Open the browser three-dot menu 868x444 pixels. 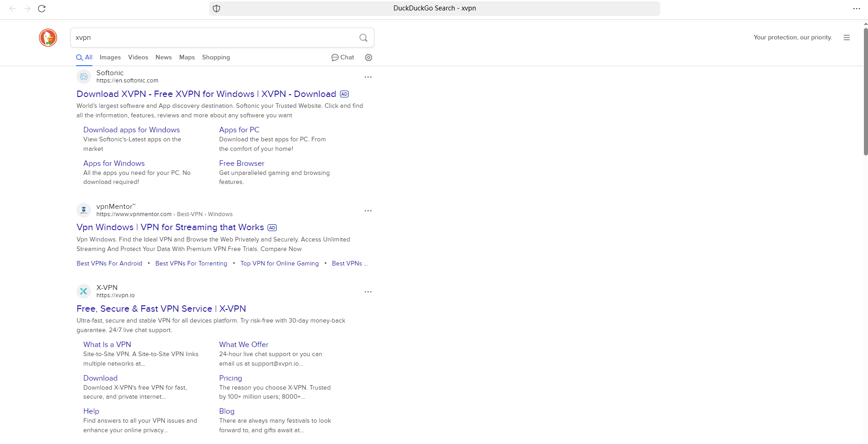[x=856, y=9]
